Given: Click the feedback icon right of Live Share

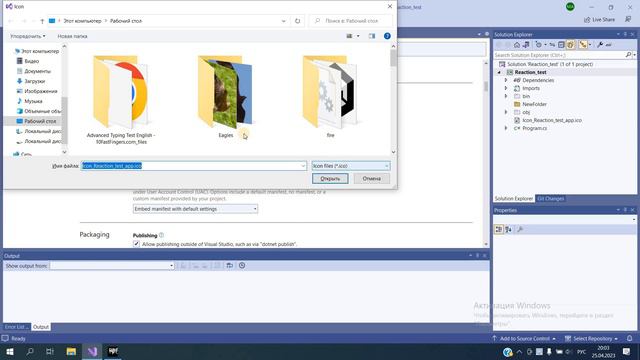Looking at the screenshot, I should point(628,19).
